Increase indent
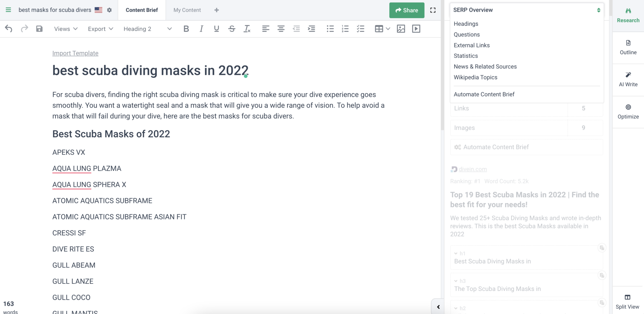 click(312, 29)
